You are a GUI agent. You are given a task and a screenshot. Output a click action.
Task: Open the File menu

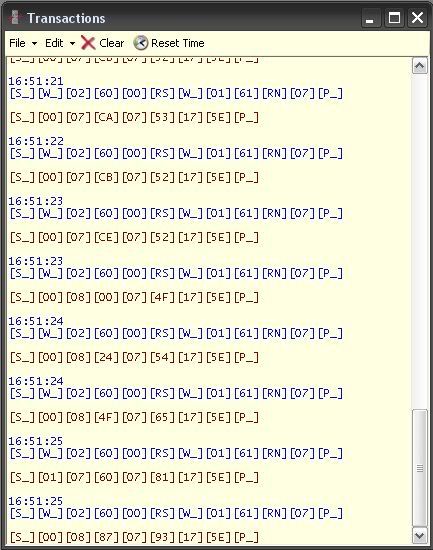coord(17,43)
